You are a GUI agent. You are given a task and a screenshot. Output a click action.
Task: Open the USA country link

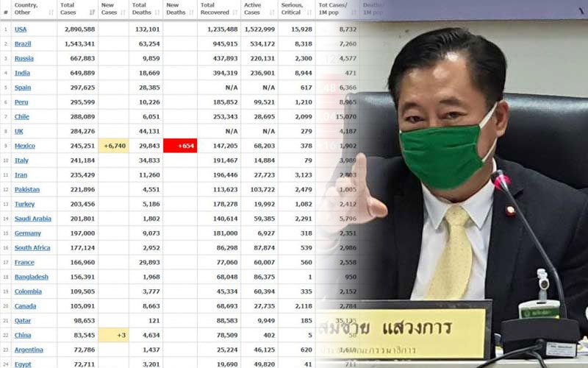21,29
